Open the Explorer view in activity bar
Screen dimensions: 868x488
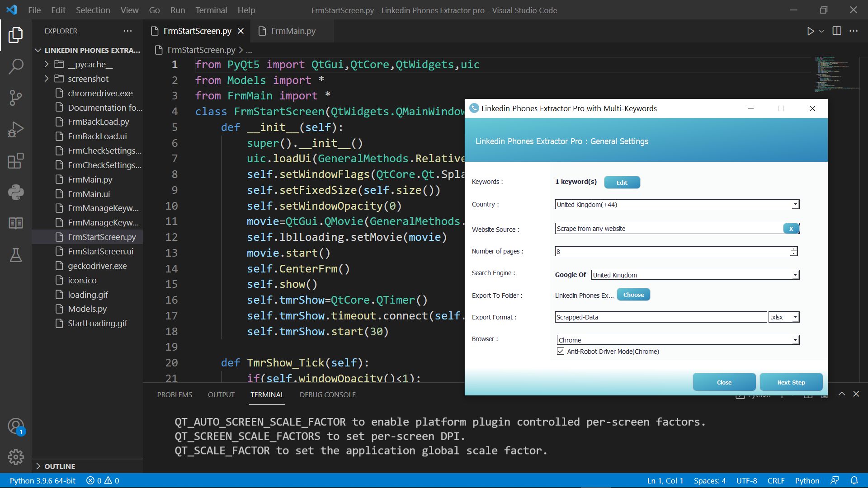point(16,35)
